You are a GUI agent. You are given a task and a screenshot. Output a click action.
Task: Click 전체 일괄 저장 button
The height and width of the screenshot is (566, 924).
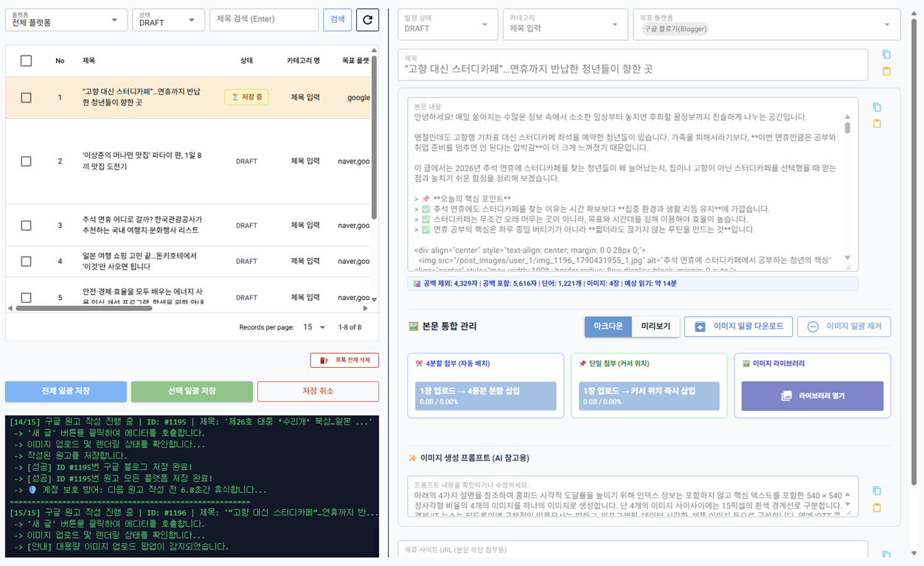pos(66,391)
